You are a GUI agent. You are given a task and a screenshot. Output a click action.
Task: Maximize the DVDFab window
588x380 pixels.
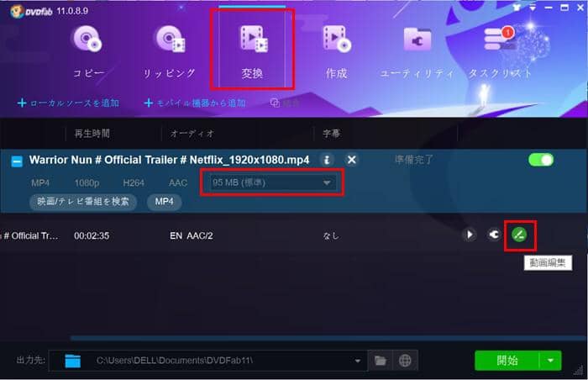pyautogui.click(x=564, y=8)
